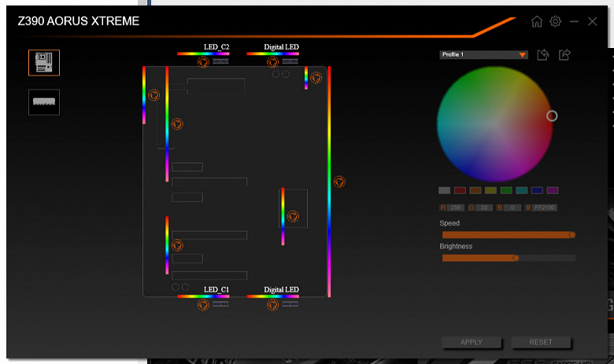Screen dimensions: 614x364
Task: Click the color wheel selector ring
Action: click(x=552, y=116)
